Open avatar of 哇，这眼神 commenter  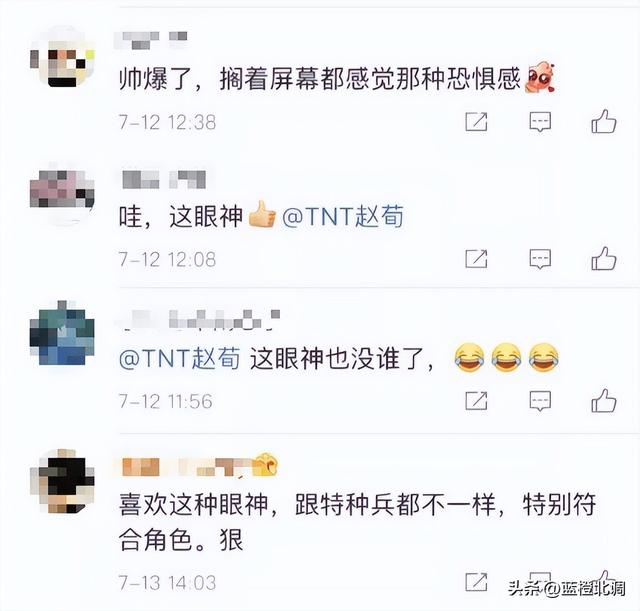click(62, 194)
